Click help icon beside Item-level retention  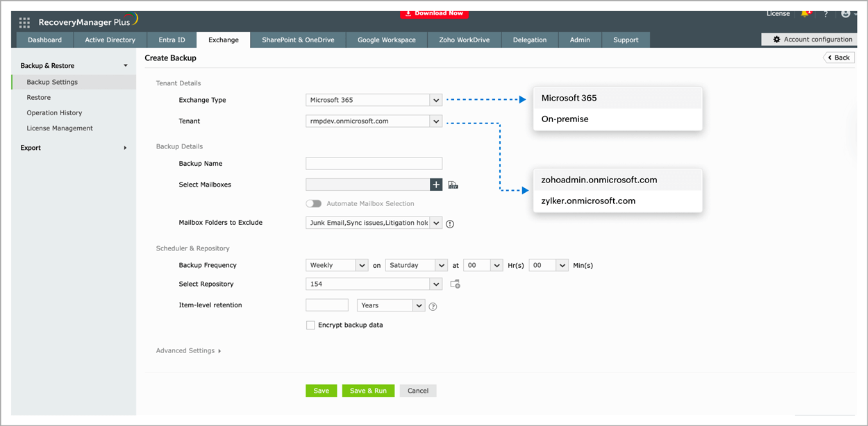433,307
